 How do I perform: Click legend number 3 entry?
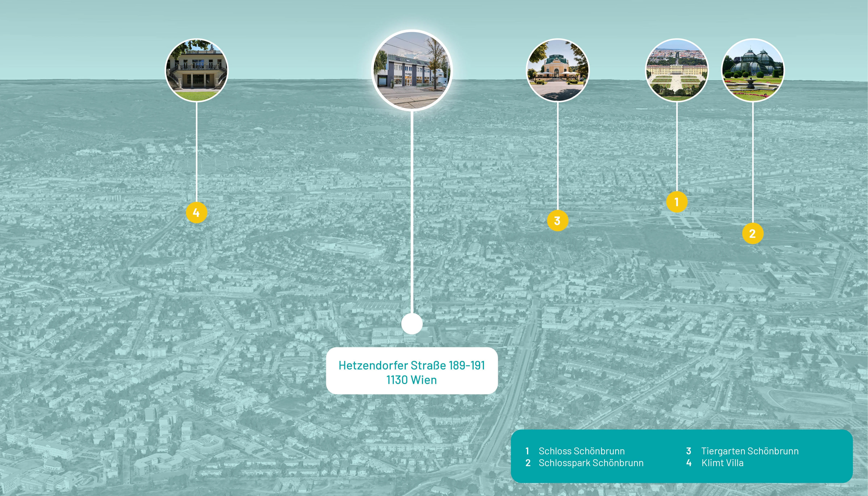pyautogui.click(x=688, y=451)
